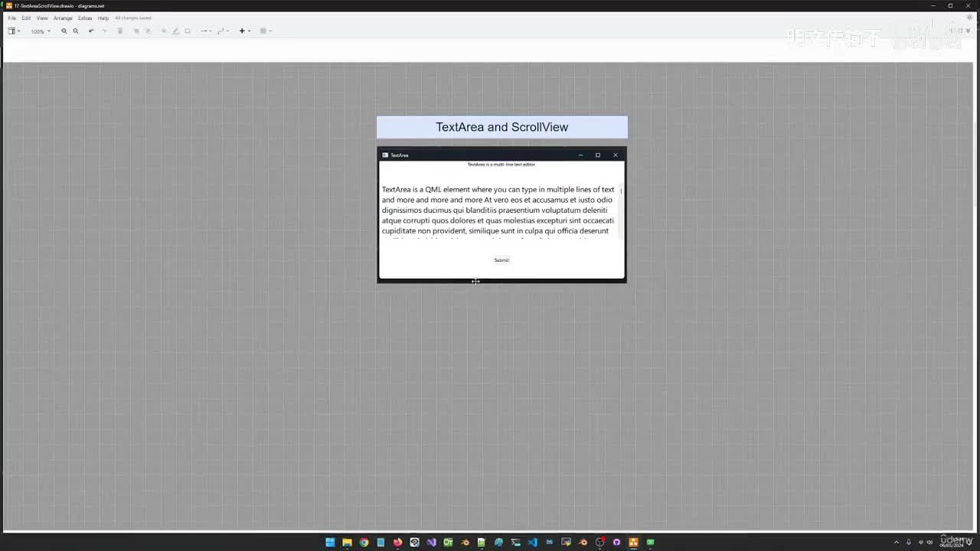Click the volume tray icon
This screenshot has width=980, height=551.
point(929,543)
